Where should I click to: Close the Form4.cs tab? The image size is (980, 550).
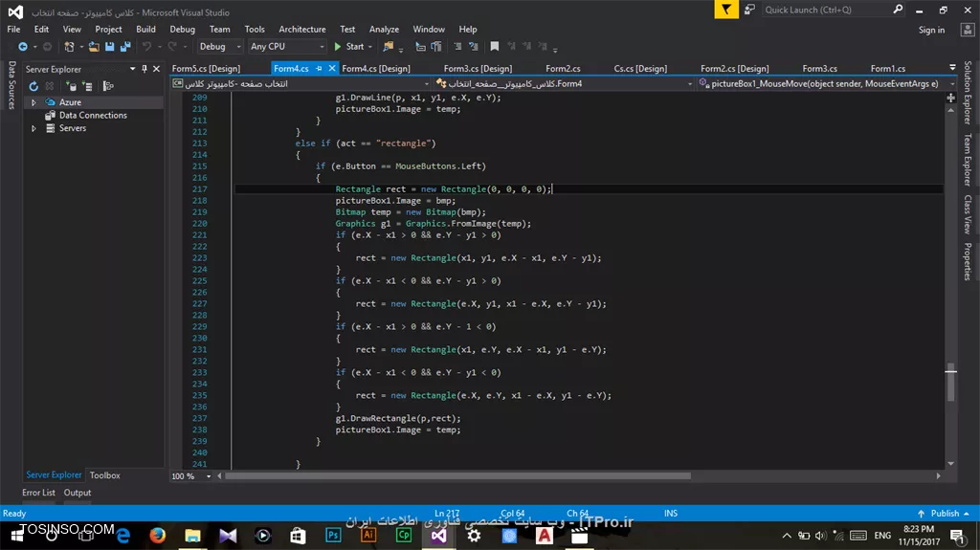[332, 68]
